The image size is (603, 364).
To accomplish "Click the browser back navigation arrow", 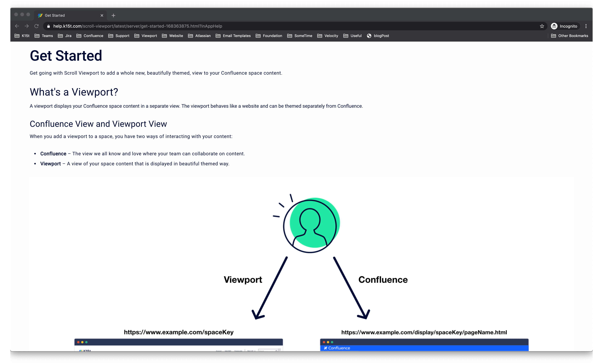I will tap(15, 26).
